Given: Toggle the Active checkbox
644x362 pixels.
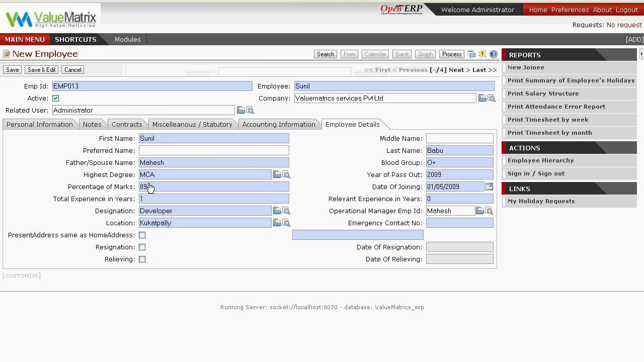Looking at the screenshot, I should pyautogui.click(x=56, y=98).
